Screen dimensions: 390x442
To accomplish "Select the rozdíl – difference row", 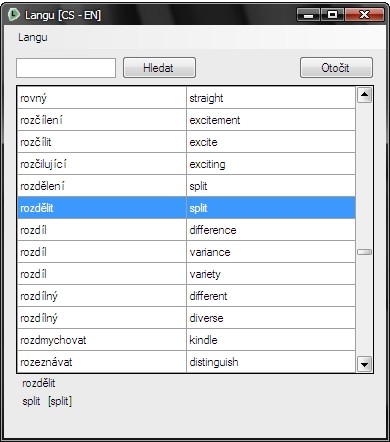I will 186,230.
